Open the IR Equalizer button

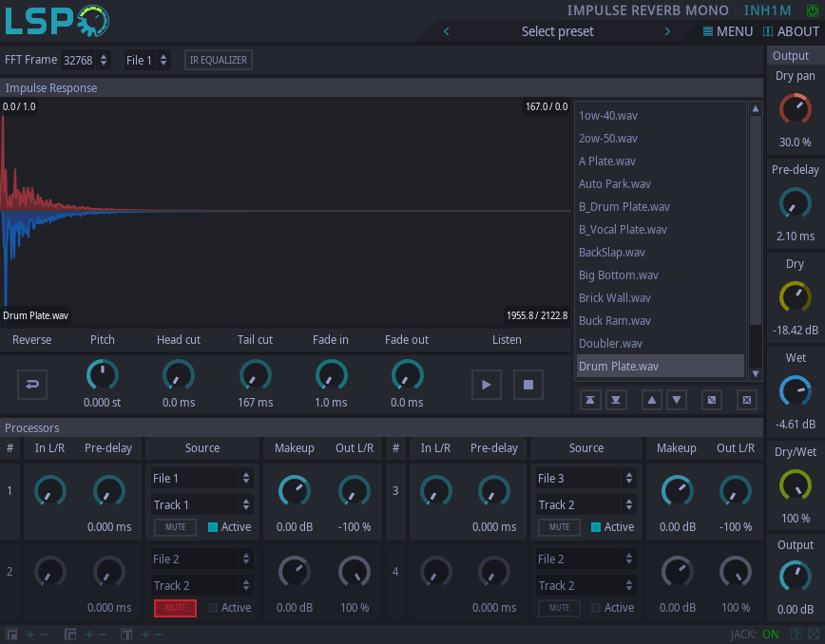[x=219, y=60]
